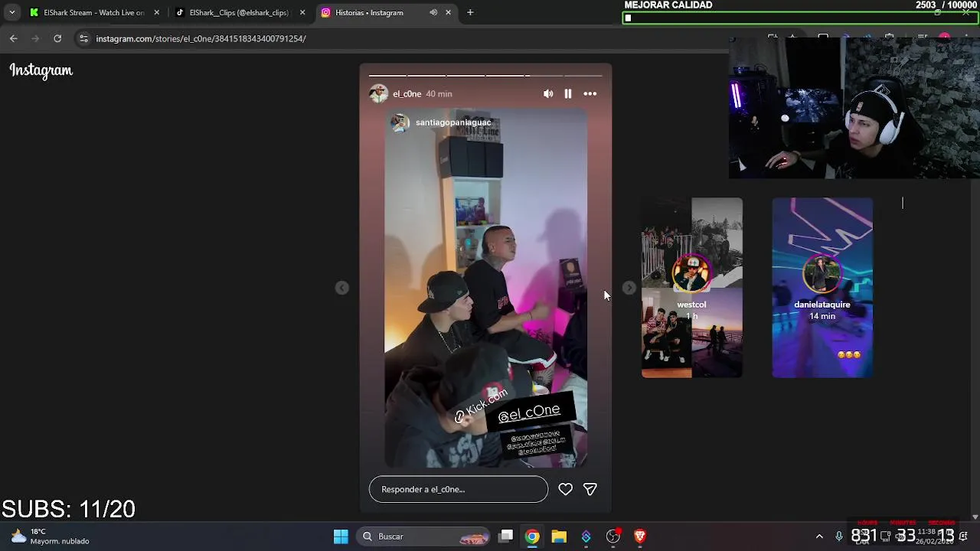This screenshot has width=980, height=551.
Task: Open the blue diamond app in taskbar
Action: [x=586, y=536]
